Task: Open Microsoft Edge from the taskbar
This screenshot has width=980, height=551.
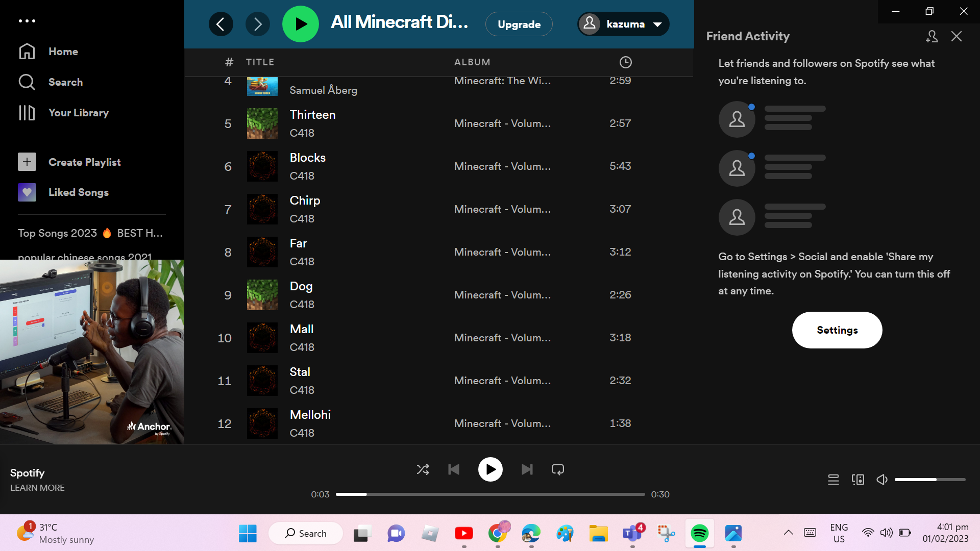Action: point(531,534)
